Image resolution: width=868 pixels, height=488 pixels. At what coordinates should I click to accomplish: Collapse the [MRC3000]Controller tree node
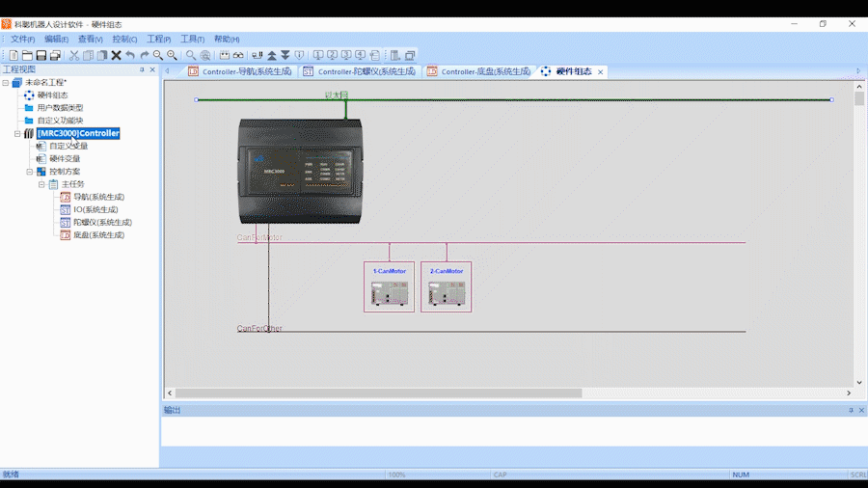click(17, 133)
